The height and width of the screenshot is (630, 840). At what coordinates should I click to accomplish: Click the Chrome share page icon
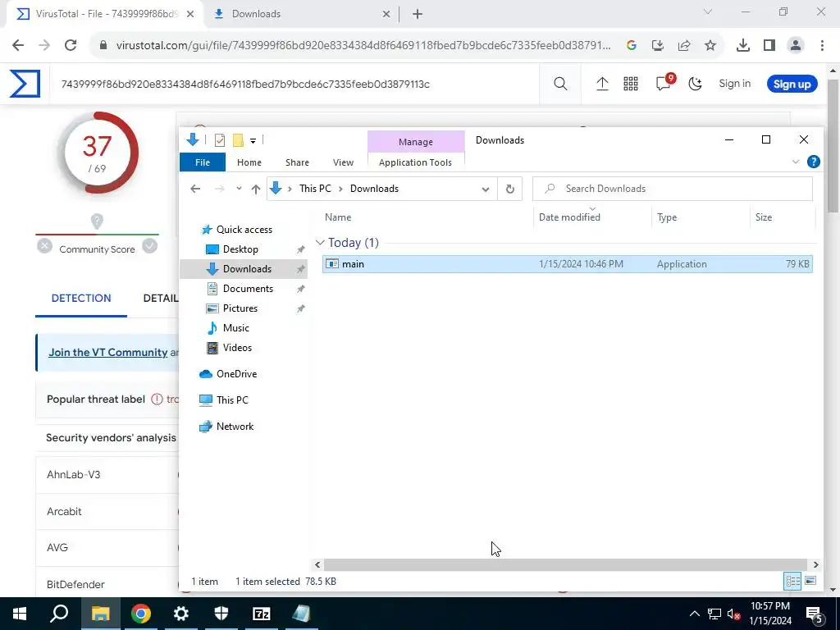point(684,46)
